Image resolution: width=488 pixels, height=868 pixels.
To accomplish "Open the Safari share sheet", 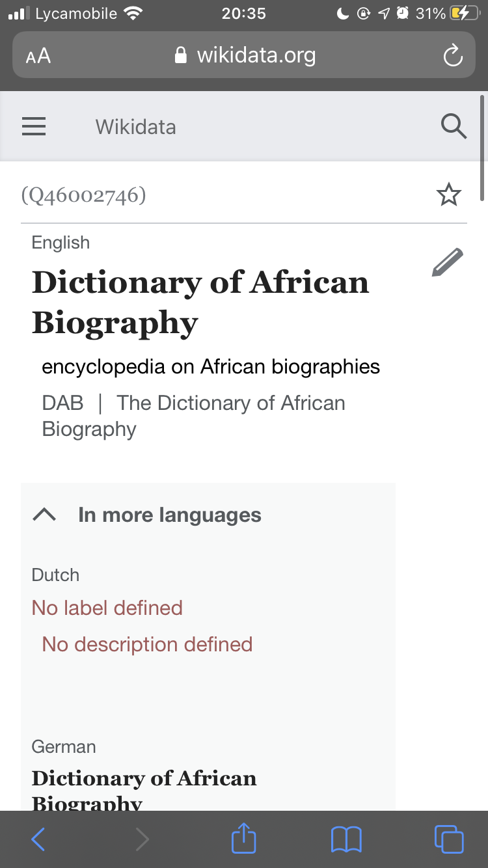I will (244, 838).
